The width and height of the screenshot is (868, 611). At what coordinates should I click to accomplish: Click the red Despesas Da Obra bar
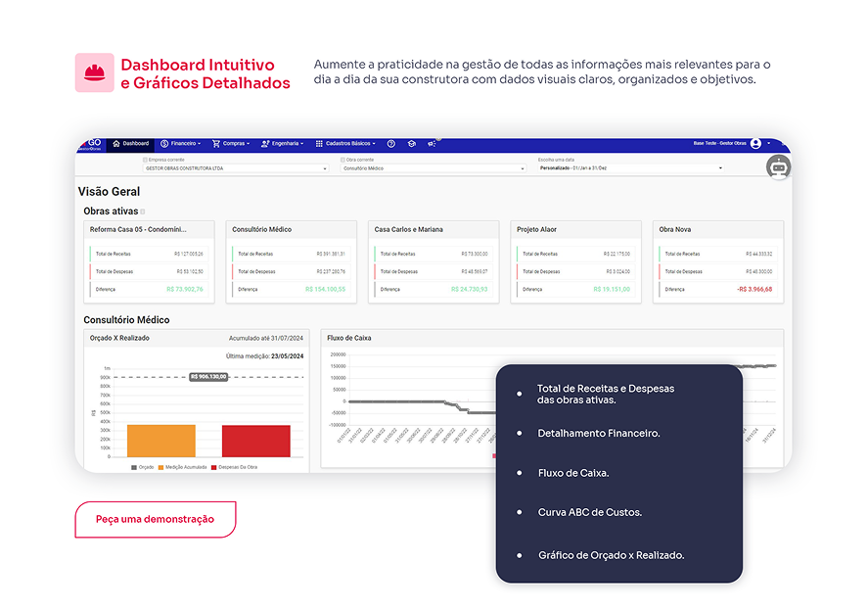255,441
